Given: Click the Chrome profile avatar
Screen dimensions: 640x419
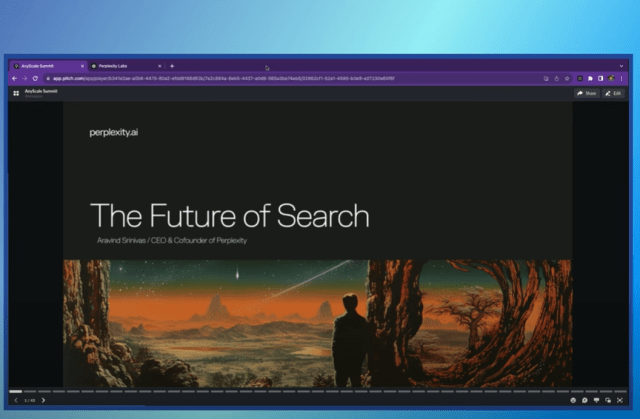Looking at the screenshot, I should point(611,78).
